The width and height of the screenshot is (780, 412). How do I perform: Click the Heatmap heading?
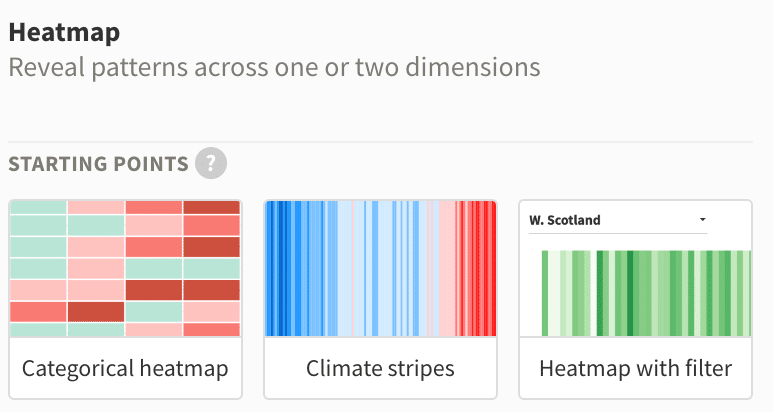coord(64,32)
